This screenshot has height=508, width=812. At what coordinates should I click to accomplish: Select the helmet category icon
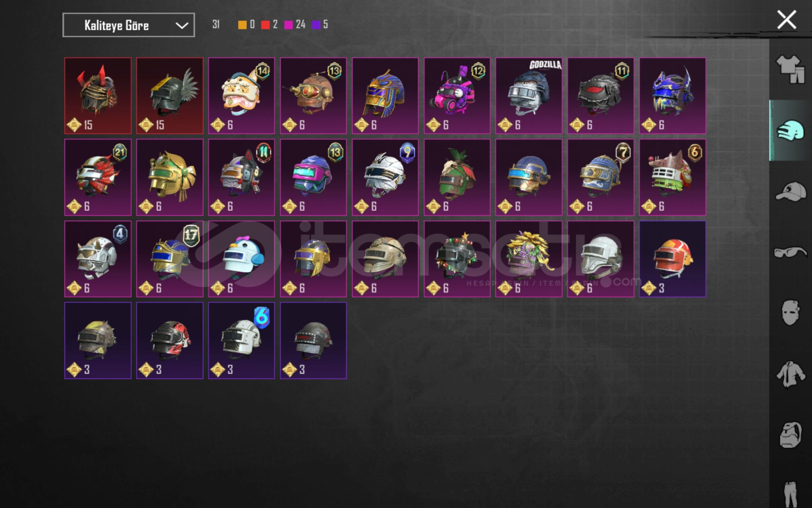point(790,130)
